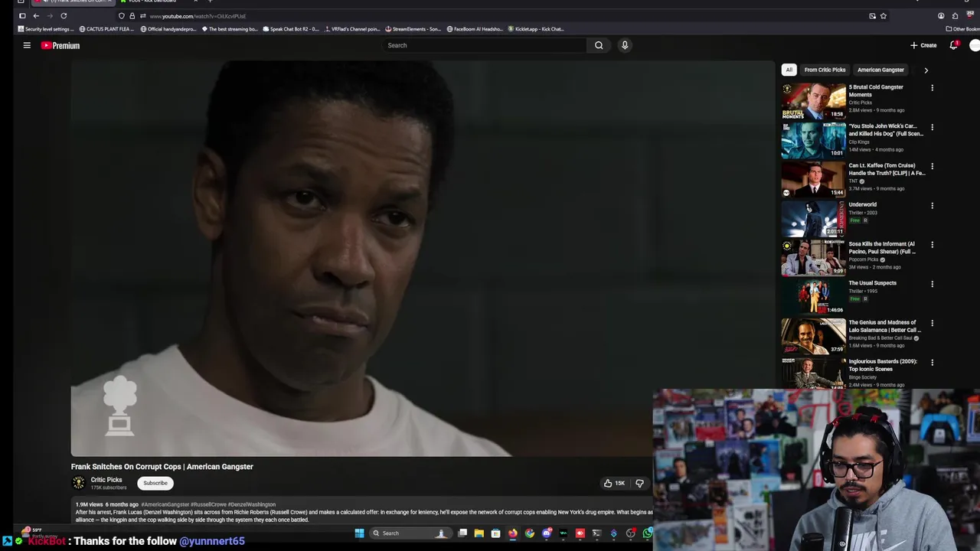Open the John Wick's Car video thumbnail
This screenshot has height=551, width=980.
click(813, 140)
